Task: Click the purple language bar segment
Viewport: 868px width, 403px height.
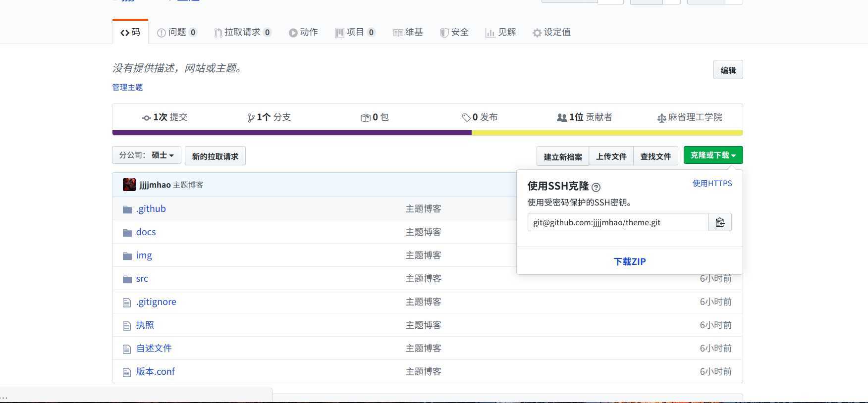Action: click(x=292, y=133)
